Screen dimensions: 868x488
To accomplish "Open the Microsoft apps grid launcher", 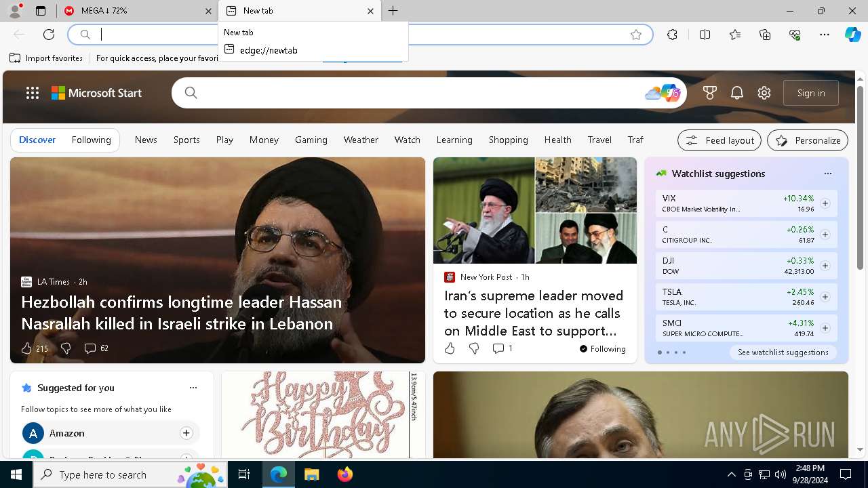I will coord(33,93).
